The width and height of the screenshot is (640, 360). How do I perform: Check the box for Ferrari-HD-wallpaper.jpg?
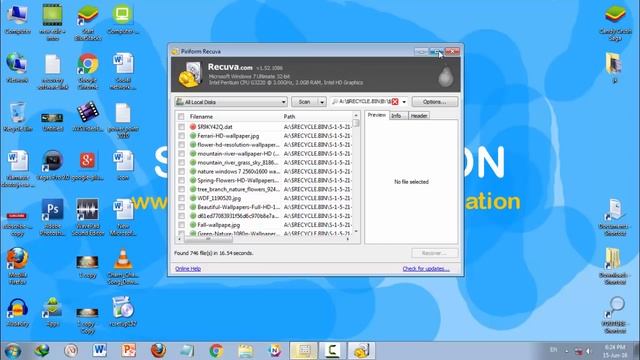pyautogui.click(x=181, y=136)
